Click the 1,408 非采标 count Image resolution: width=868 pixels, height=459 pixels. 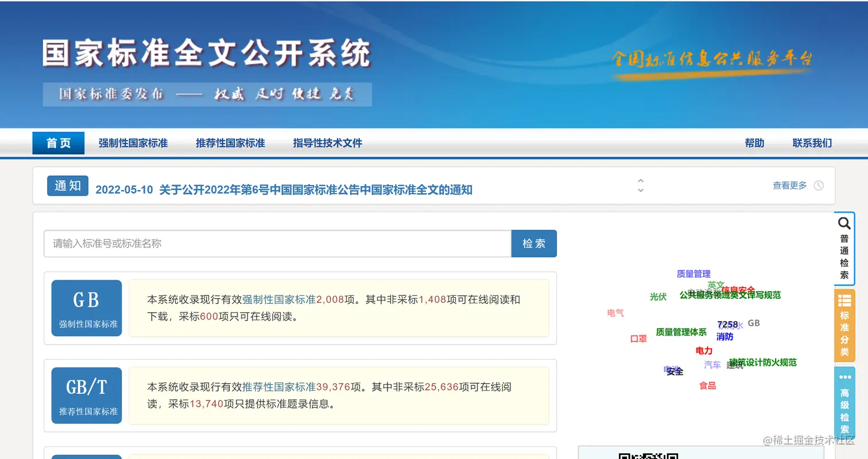click(432, 299)
